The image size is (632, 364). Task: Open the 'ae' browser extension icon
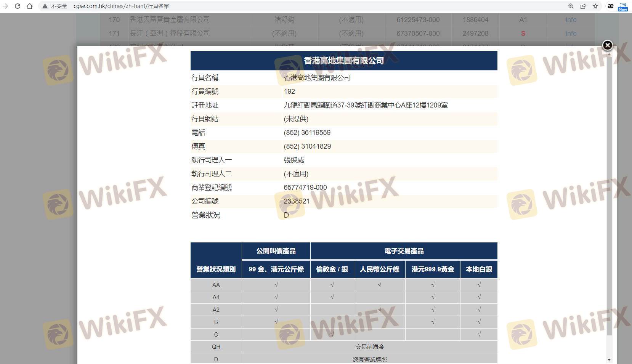[611, 6]
